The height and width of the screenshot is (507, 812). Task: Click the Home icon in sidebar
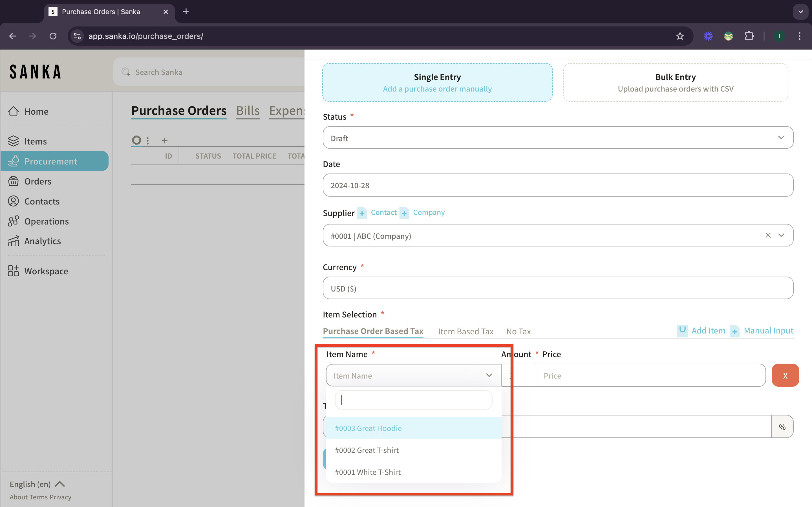14,111
